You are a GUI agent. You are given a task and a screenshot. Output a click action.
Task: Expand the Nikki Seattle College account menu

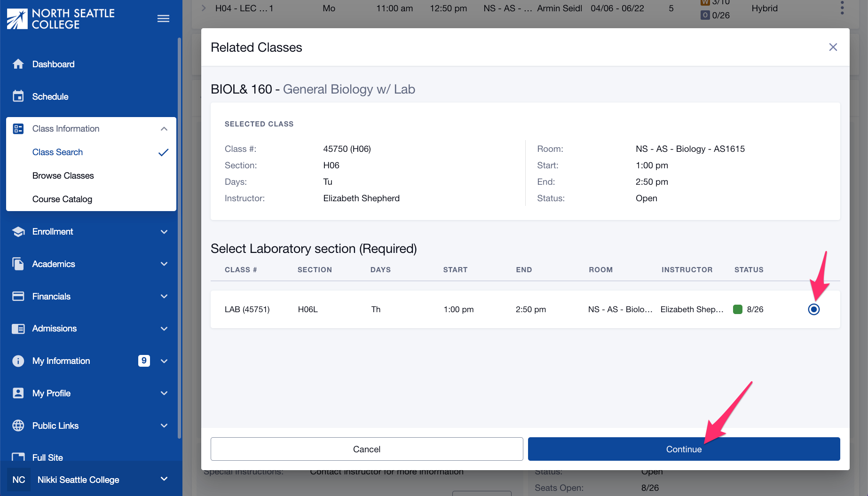[x=164, y=479]
